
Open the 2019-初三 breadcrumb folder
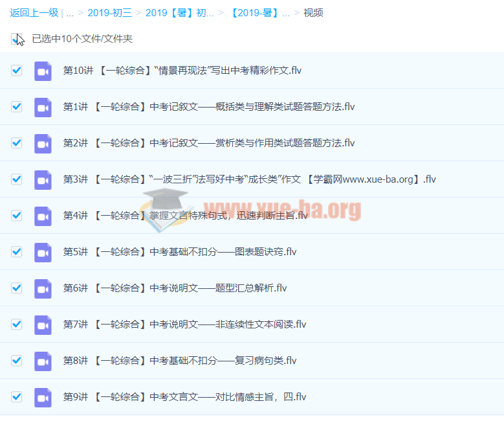(x=109, y=13)
